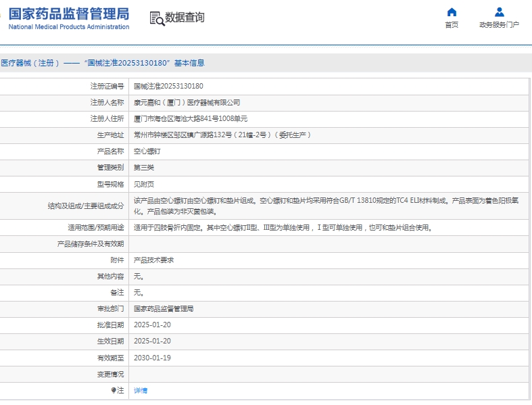Click structure description starting 该产品由空心螺钉
The height and width of the screenshot is (405, 532).
coord(326,206)
